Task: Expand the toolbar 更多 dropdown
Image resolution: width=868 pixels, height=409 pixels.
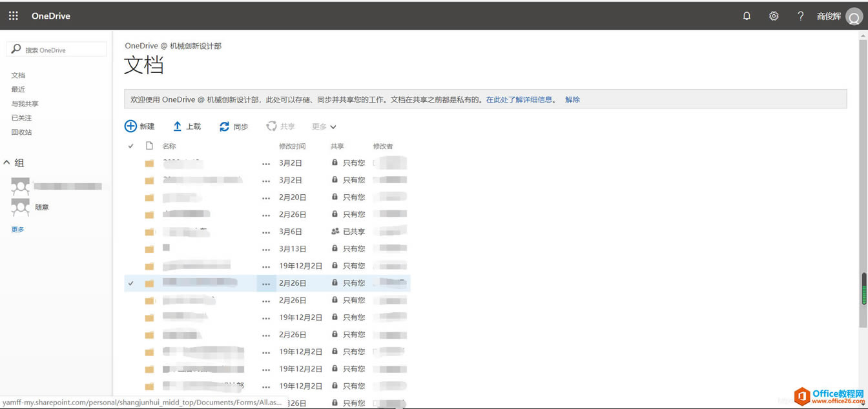Action: pos(324,126)
